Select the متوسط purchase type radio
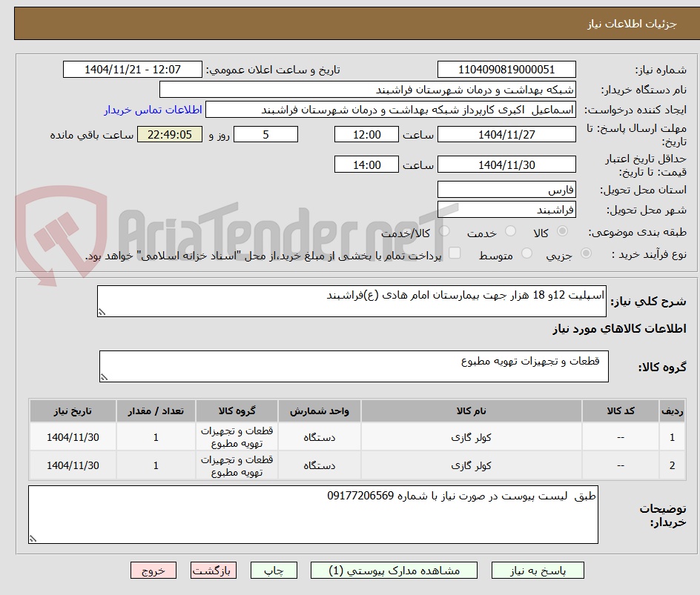 click(x=526, y=253)
